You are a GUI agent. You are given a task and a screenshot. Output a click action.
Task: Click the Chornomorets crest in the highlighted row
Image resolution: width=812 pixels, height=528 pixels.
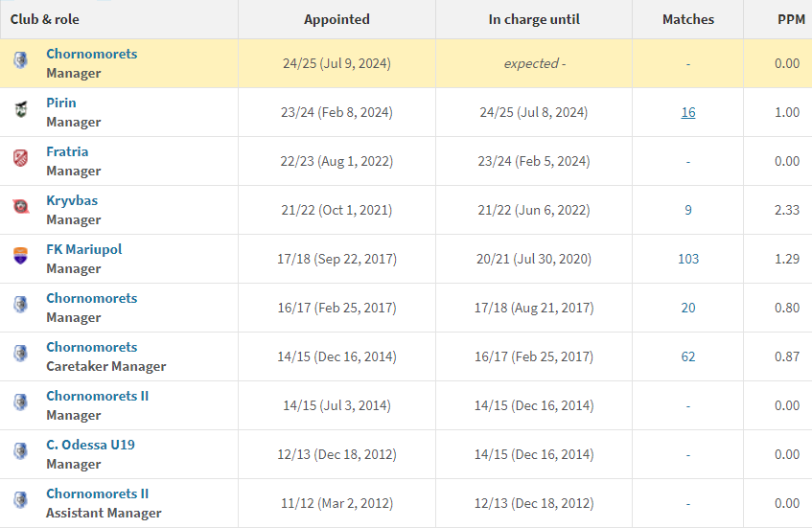20,60
